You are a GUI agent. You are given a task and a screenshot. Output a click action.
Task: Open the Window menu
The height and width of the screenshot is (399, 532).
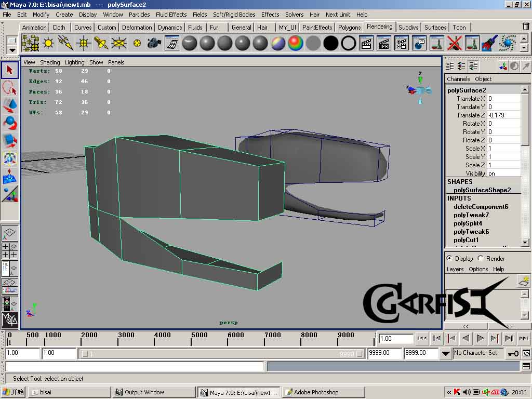pos(113,14)
